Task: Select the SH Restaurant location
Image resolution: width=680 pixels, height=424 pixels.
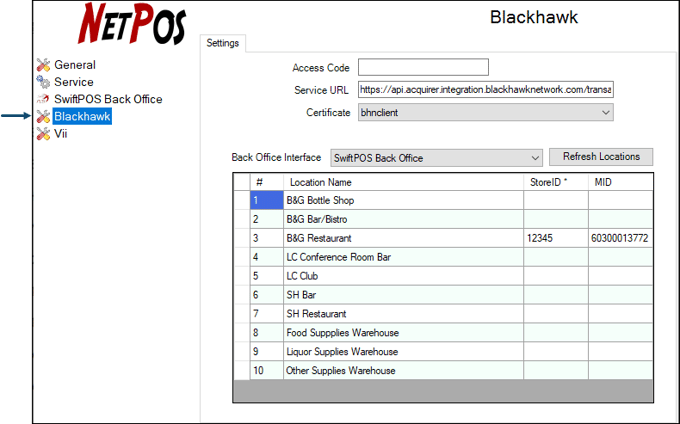Action: [403, 314]
